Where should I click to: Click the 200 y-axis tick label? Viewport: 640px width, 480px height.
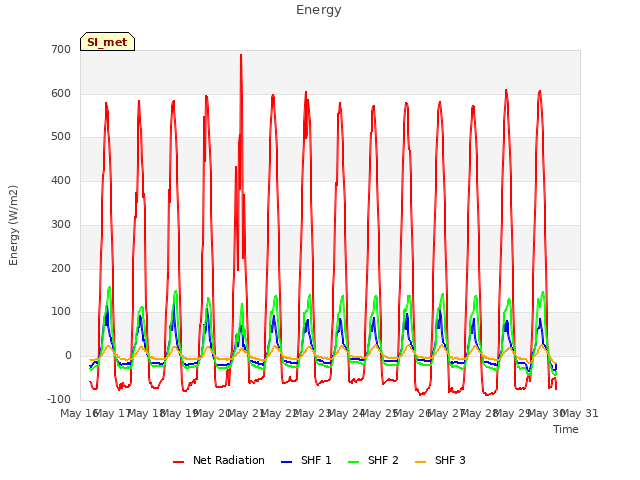61,269
